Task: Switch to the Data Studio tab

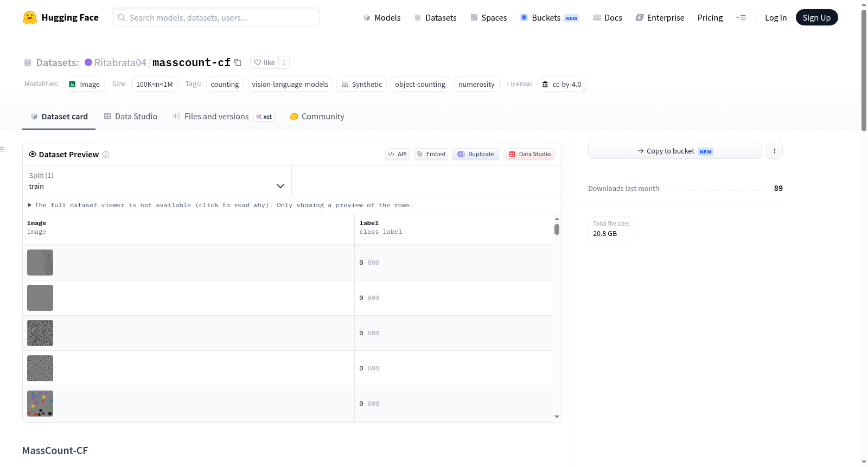Action: tap(131, 116)
